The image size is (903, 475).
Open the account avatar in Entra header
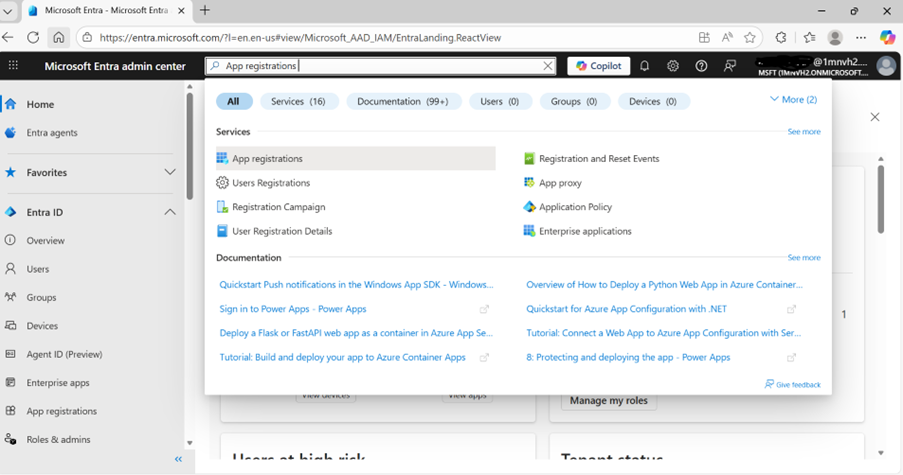(x=886, y=66)
